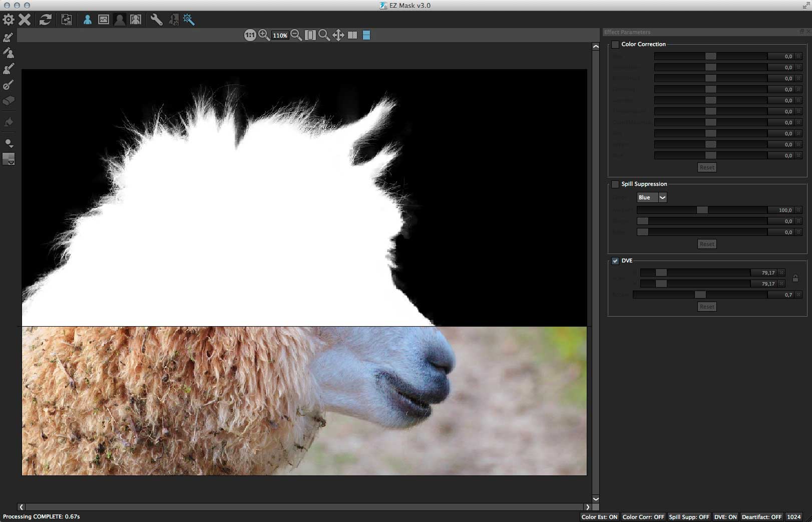The image size is (812, 522).
Task: Click the 110% zoom level field
Action: 280,36
